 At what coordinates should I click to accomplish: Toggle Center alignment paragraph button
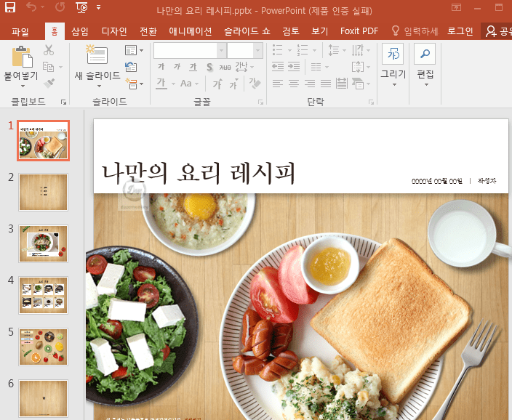tap(294, 84)
